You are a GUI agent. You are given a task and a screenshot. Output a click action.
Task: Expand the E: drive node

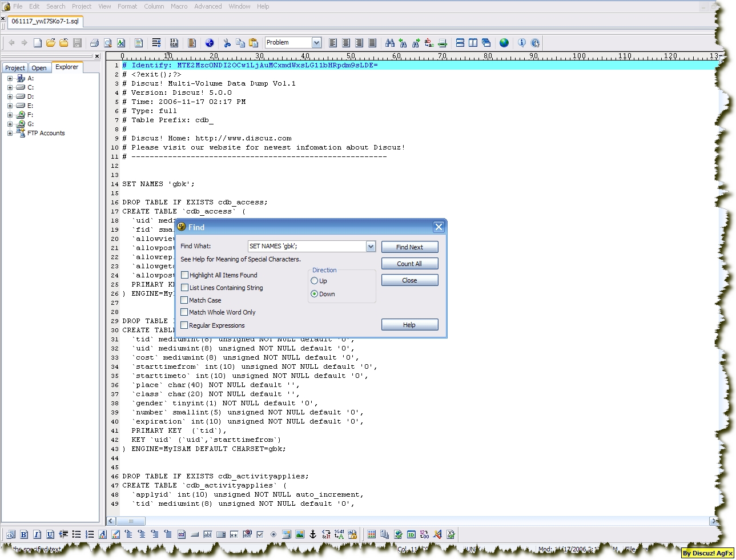pos(10,106)
